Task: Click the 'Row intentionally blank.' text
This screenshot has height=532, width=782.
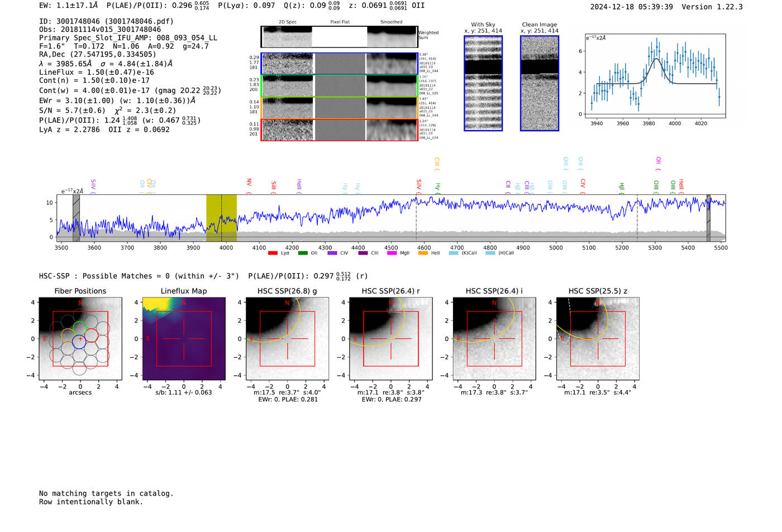Action: (x=91, y=502)
